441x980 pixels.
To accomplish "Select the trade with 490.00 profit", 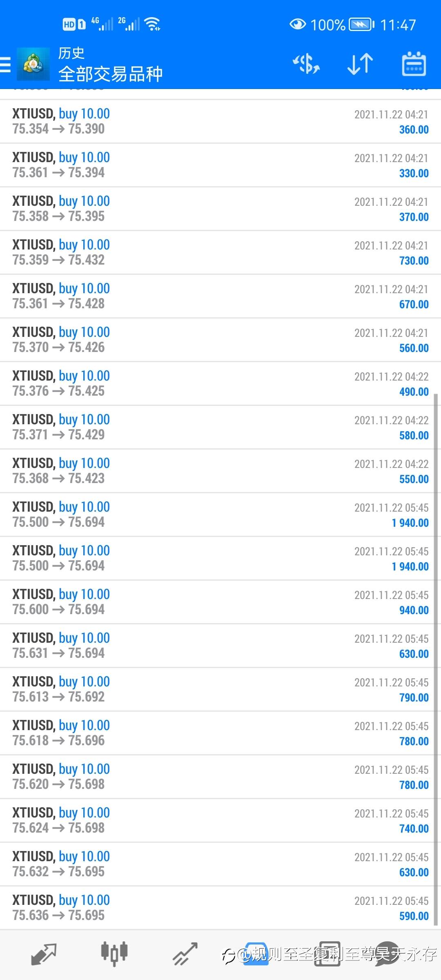I will pos(220,383).
